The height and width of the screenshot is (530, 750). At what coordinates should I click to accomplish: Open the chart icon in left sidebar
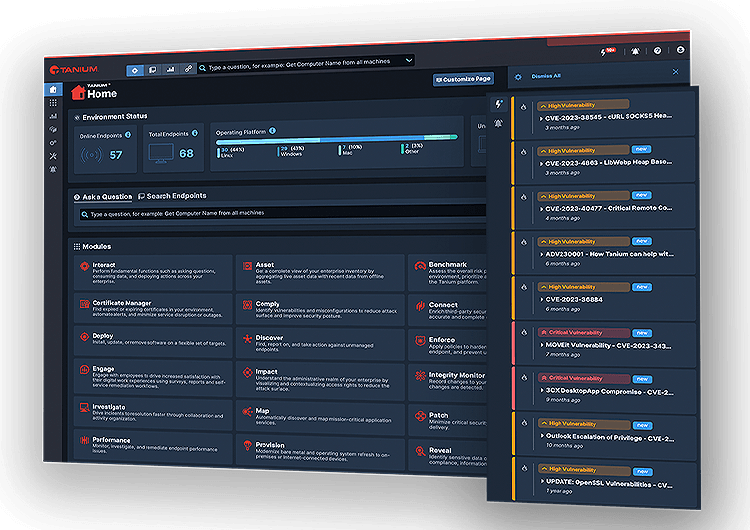[x=53, y=116]
